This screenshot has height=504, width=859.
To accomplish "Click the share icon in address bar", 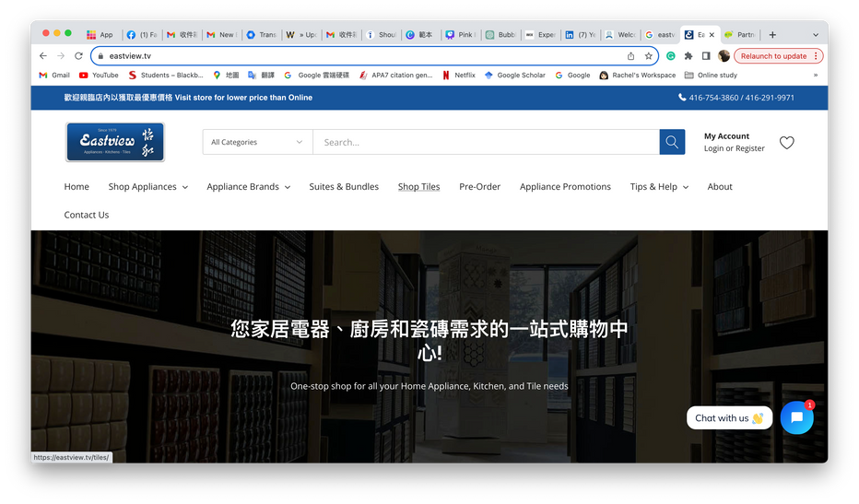I will click(x=631, y=56).
